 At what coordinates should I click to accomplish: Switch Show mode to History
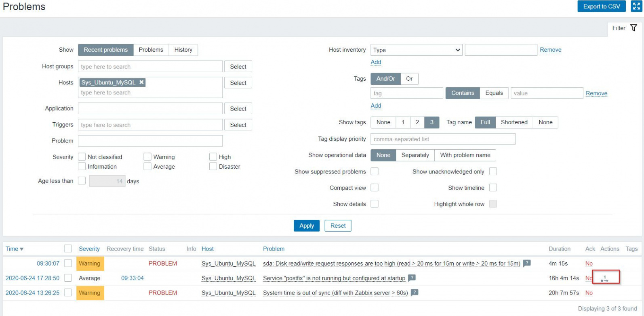click(183, 50)
